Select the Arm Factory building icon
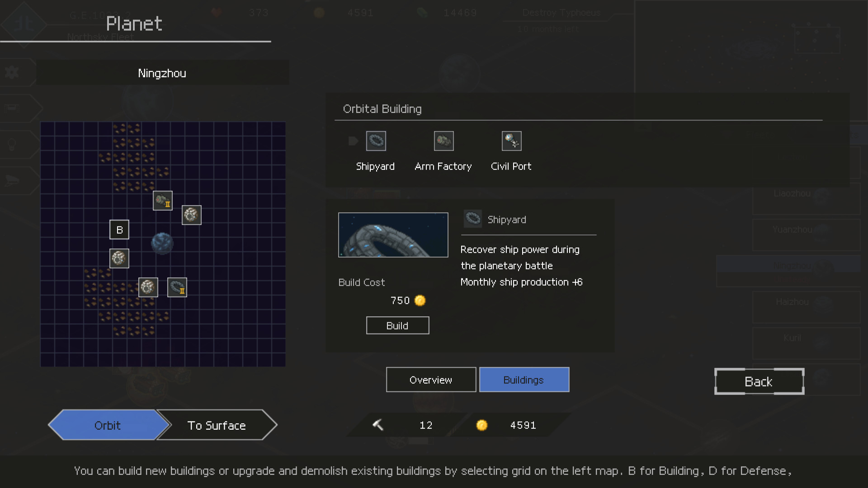This screenshot has height=488, width=868. [443, 141]
